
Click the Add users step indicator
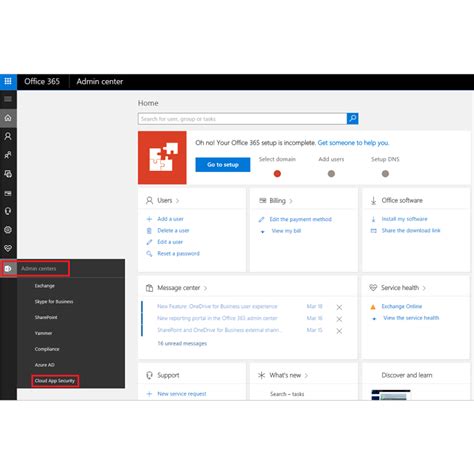331,174
